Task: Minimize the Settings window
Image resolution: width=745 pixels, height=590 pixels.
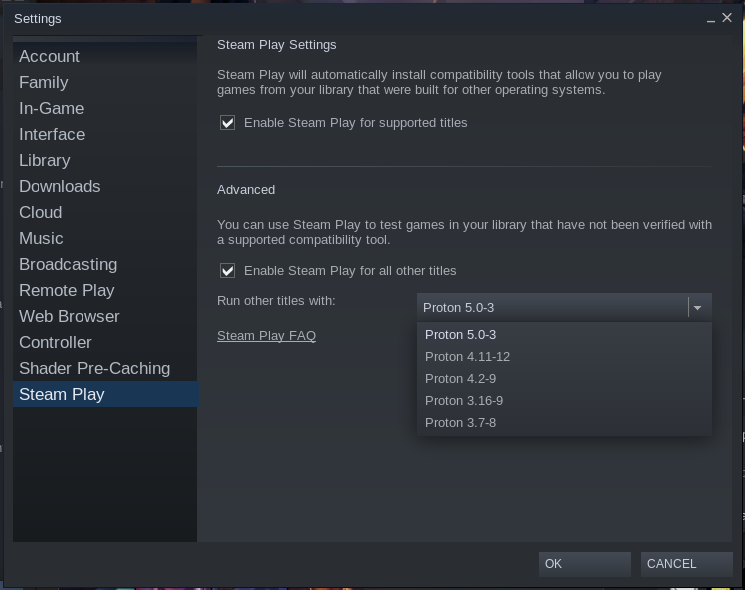Action: click(x=711, y=19)
